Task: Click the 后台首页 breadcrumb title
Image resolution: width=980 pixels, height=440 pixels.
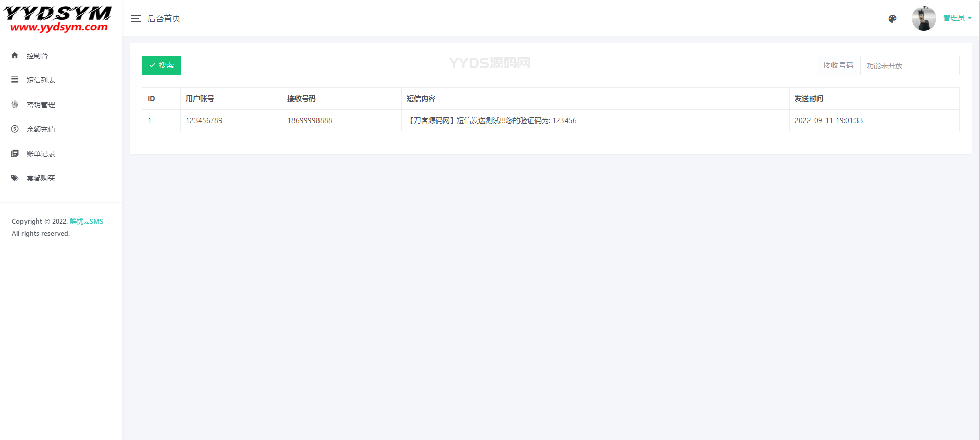Action: point(163,18)
